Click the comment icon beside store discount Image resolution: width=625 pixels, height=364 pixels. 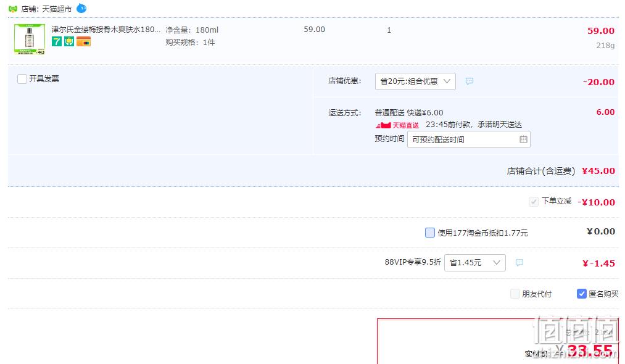point(470,81)
